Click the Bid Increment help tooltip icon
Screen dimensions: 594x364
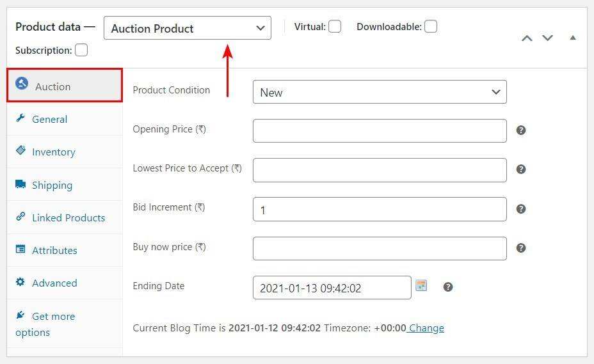click(x=521, y=209)
